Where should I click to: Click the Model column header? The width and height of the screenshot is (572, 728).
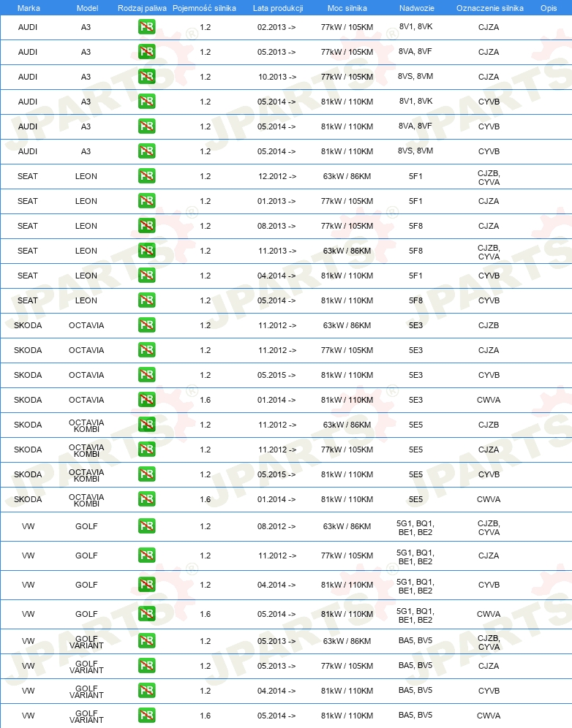coord(87,8)
